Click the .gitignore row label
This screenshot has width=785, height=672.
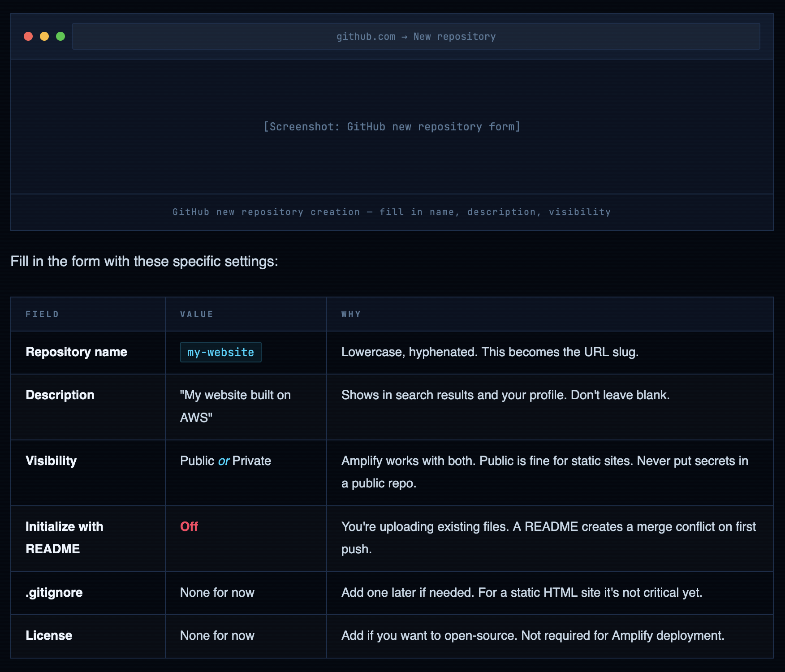click(x=54, y=592)
